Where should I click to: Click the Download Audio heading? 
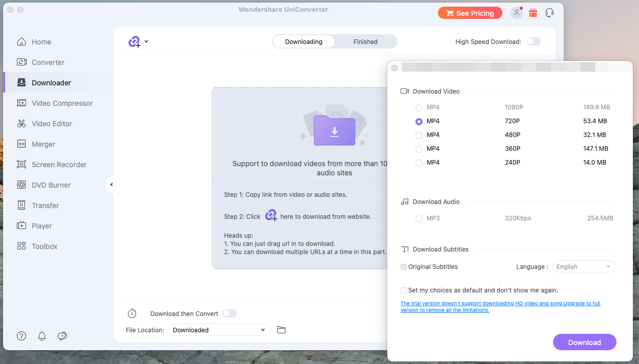(x=436, y=202)
